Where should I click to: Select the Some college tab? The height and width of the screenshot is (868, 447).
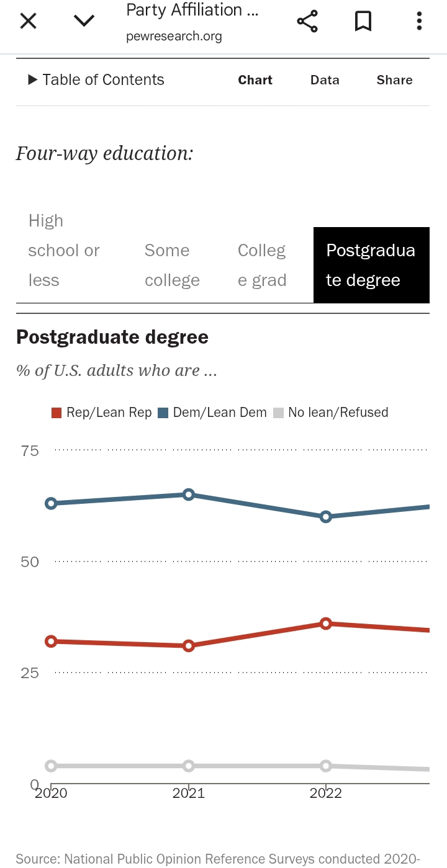pos(172,266)
